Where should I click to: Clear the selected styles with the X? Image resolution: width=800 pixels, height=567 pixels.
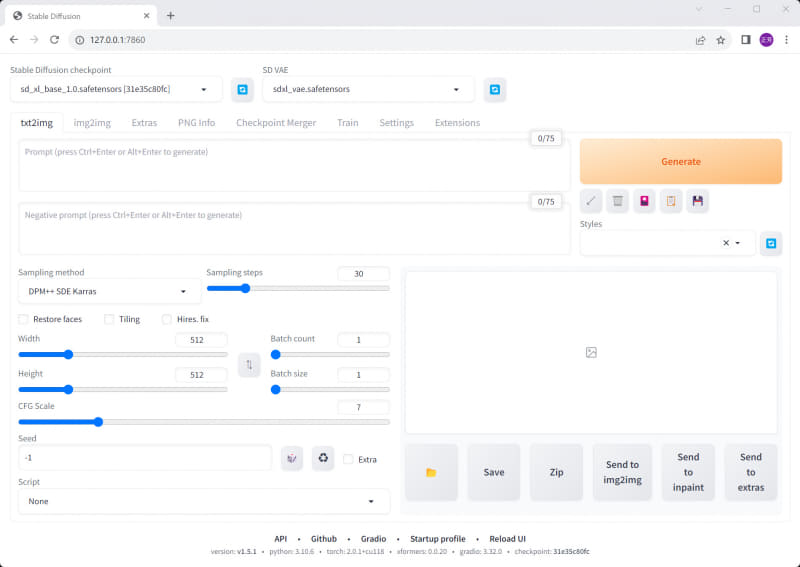click(726, 243)
